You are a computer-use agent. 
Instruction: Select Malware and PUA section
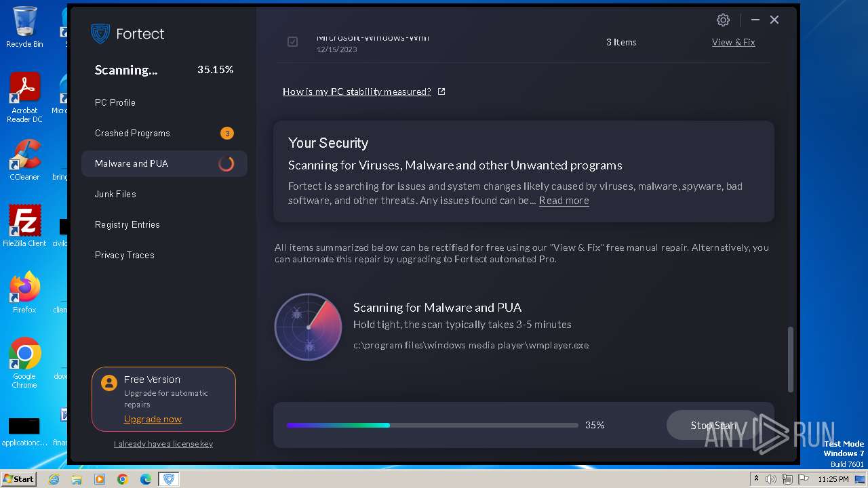[164, 163]
